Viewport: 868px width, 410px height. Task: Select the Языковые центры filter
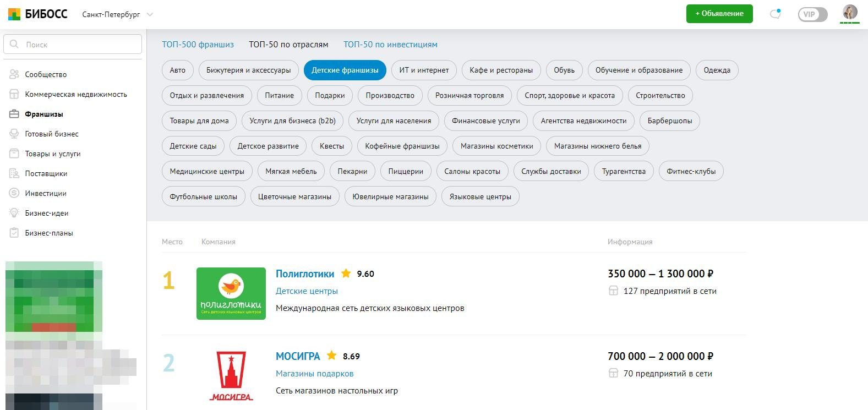point(481,196)
